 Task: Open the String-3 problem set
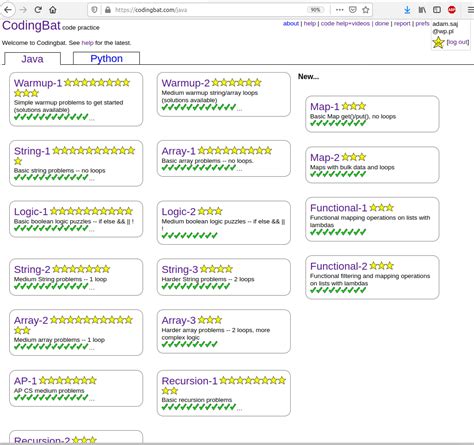[180, 269]
